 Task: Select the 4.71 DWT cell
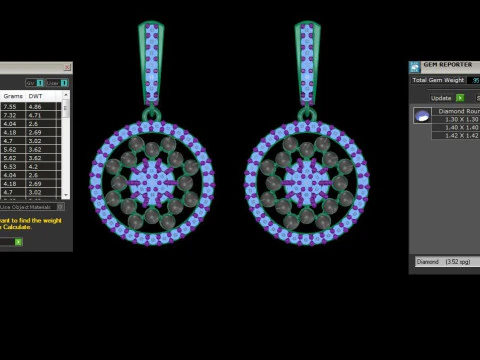pyautogui.click(x=42, y=115)
